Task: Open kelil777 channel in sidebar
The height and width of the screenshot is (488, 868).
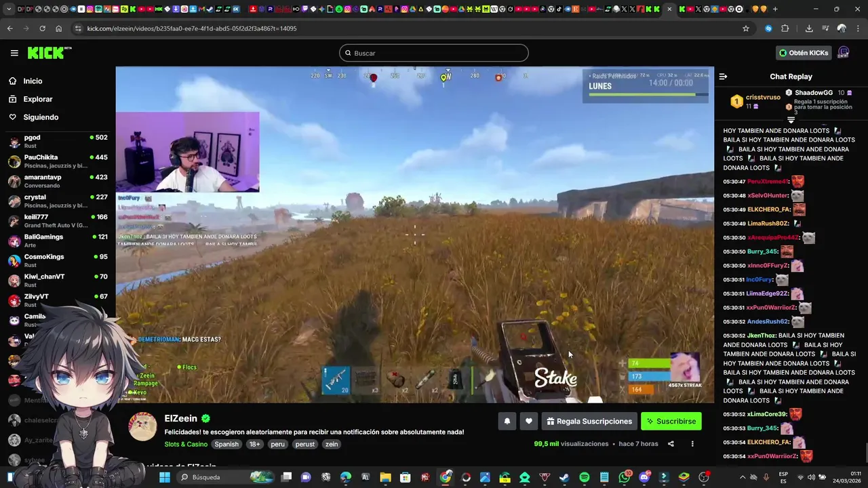Action: point(58,221)
